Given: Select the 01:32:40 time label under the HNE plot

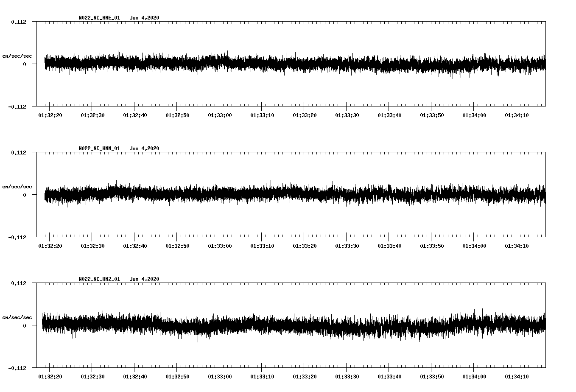Looking at the screenshot, I should (x=135, y=115).
